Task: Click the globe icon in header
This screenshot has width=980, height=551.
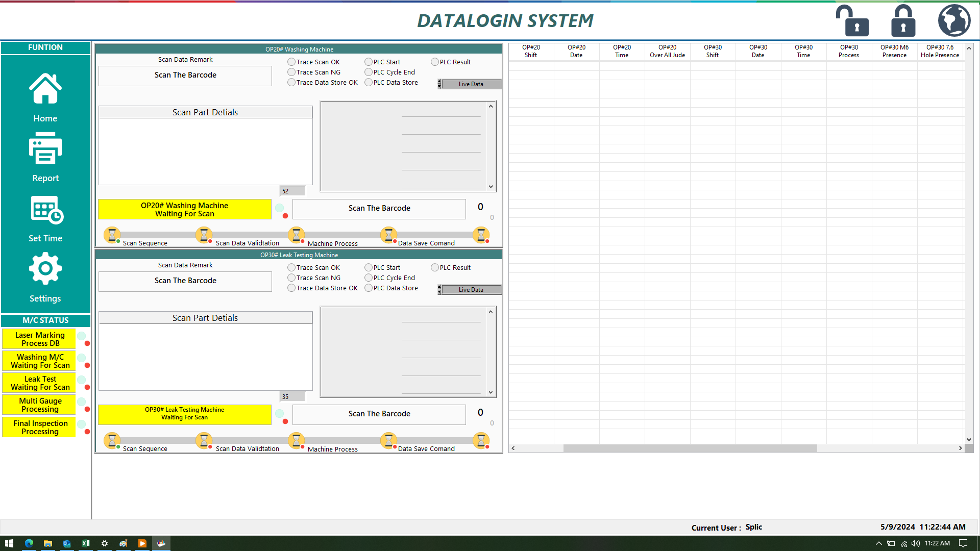Action: [x=954, y=21]
